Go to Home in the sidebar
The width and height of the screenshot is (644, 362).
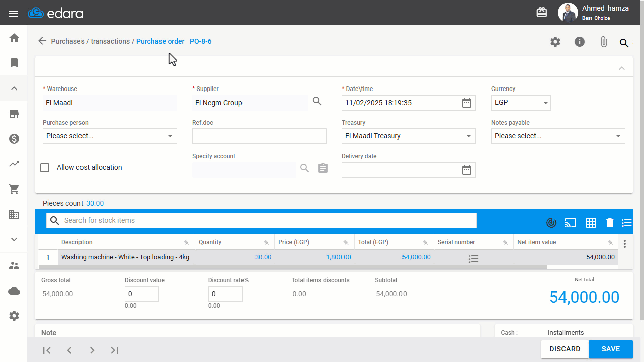point(14,38)
